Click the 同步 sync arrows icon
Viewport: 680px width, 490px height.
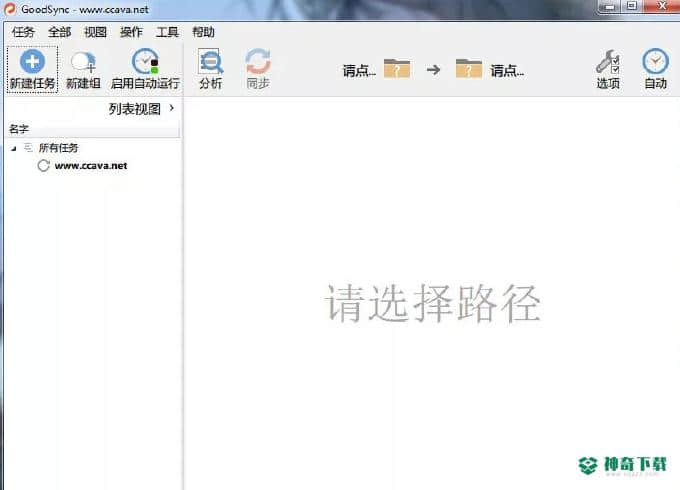(258, 62)
